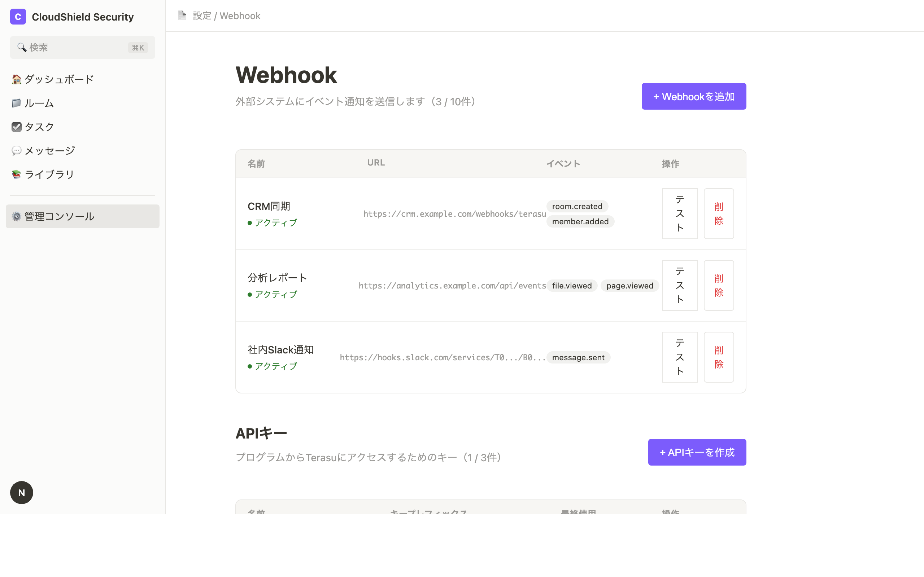
Task: Open the 管理コンソール gear item
Action: [x=58, y=216]
